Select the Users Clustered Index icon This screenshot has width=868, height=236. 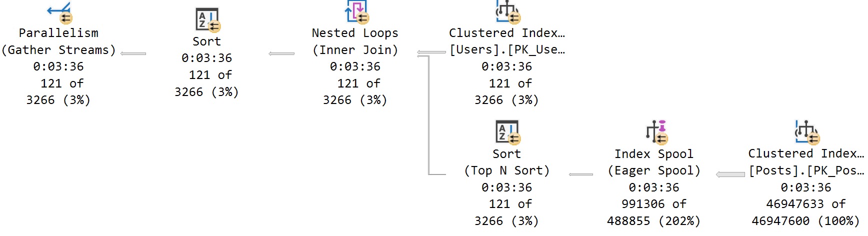507,12
